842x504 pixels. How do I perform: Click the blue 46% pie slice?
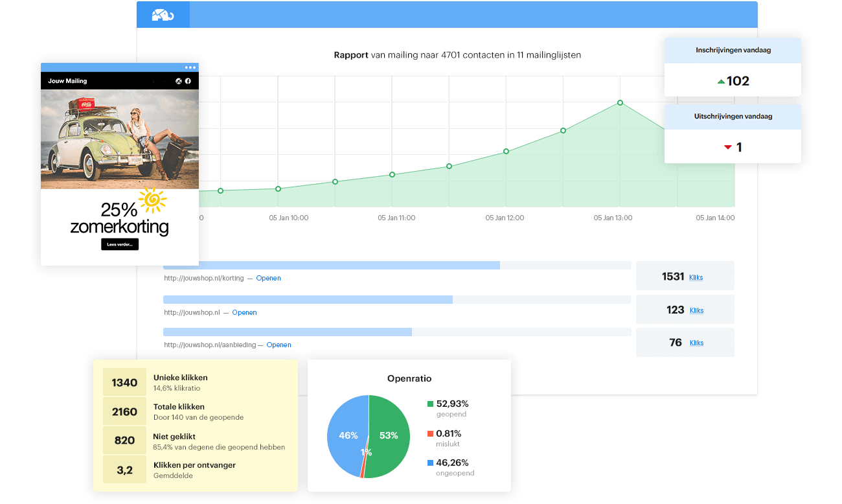(x=347, y=435)
